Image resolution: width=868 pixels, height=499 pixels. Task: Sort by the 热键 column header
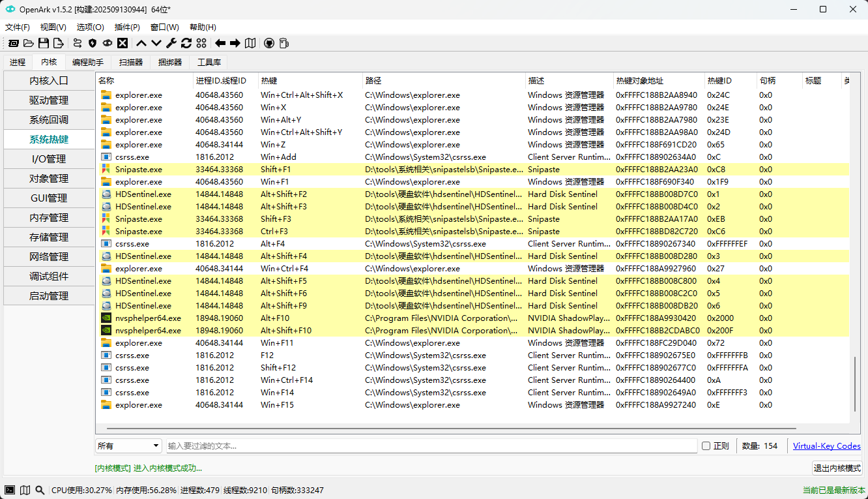[310, 81]
